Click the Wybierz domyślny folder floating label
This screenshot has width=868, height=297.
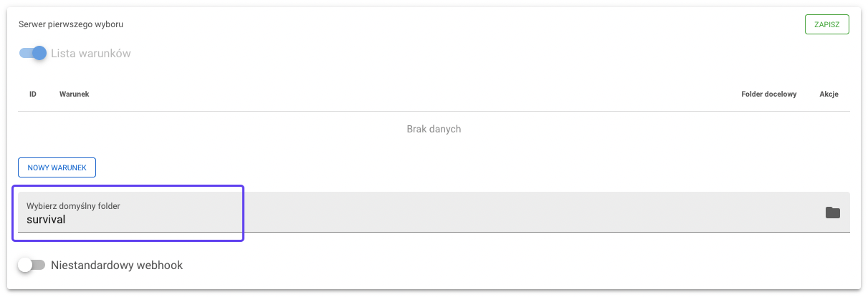coord(73,206)
